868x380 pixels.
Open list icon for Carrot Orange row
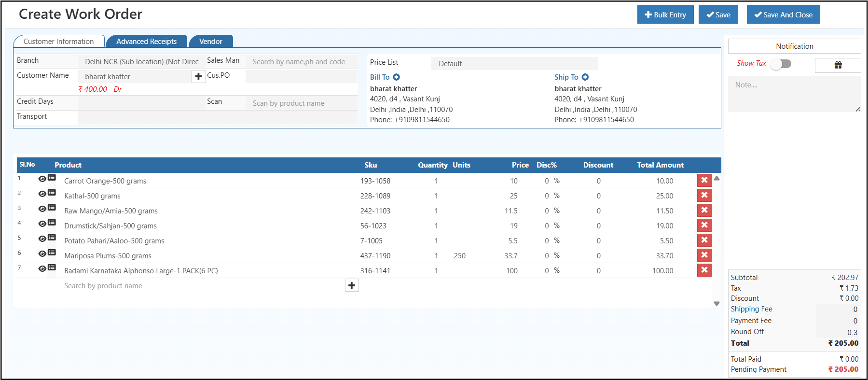click(52, 178)
